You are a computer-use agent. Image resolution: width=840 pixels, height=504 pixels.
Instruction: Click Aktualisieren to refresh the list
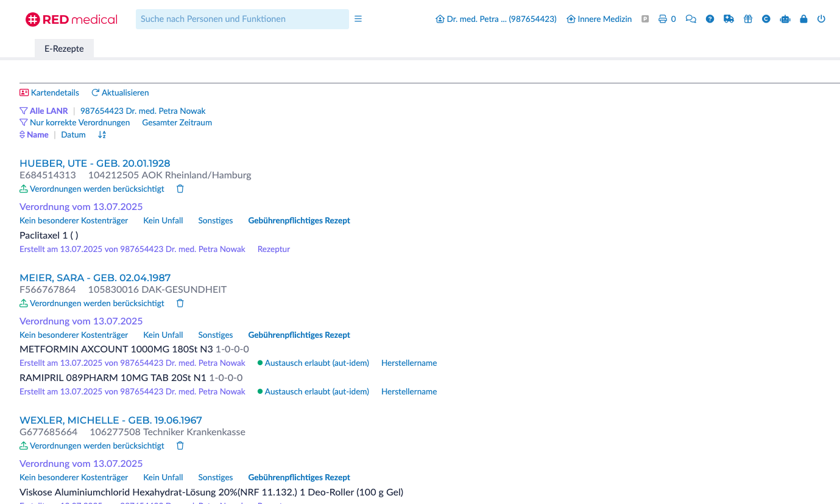120,93
